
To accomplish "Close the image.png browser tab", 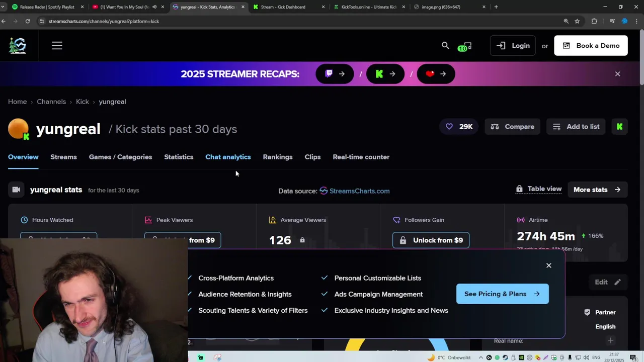I will pos(484,7).
